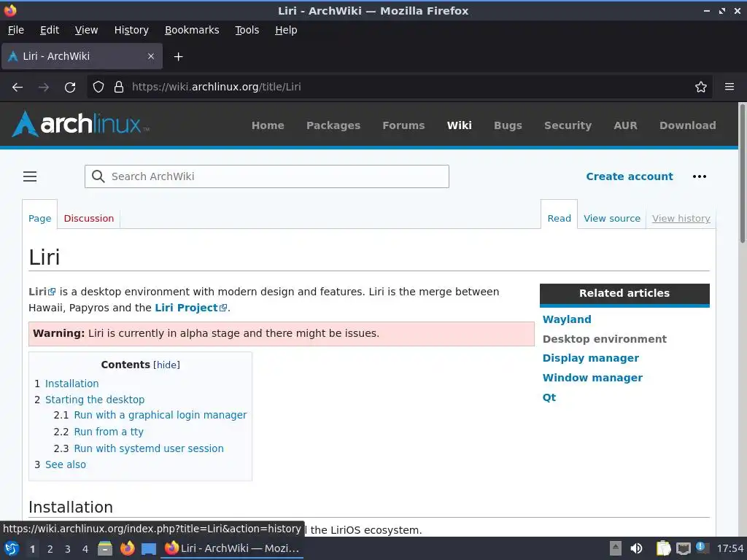Open the Window manager related article
Image resolution: width=747 pixels, height=560 pixels.
click(592, 378)
